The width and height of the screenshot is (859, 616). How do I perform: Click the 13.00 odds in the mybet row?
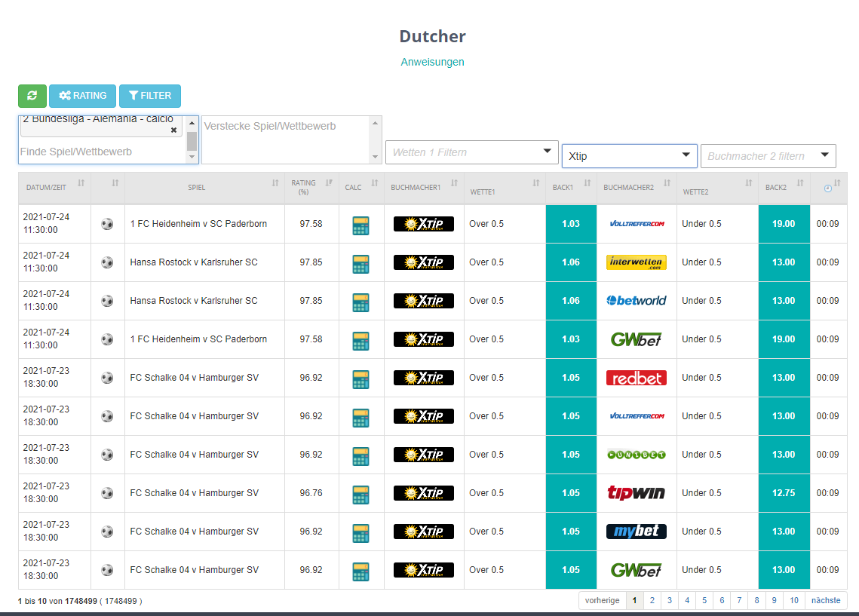(x=784, y=531)
